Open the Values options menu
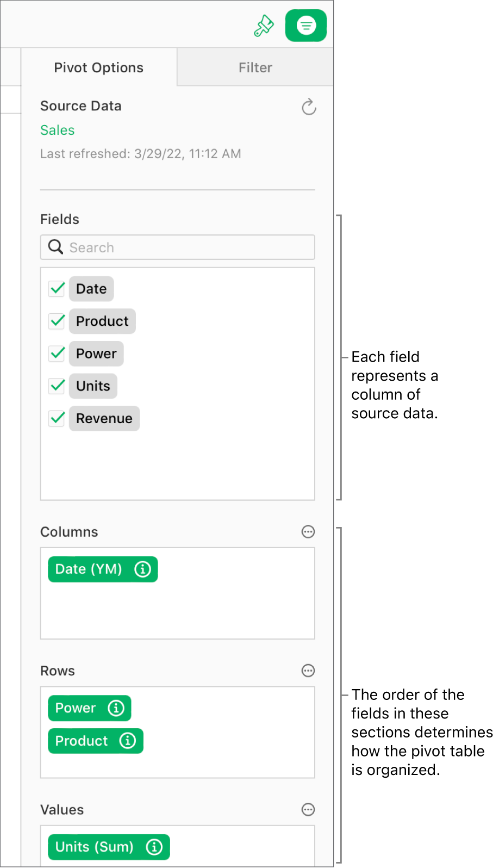The image size is (499, 868). pyautogui.click(x=308, y=810)
